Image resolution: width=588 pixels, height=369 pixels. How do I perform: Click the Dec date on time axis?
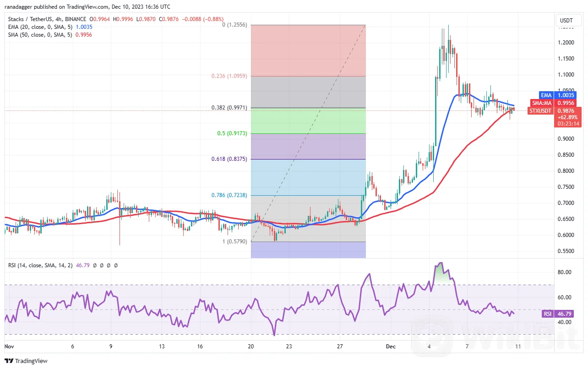pos(390,347)
